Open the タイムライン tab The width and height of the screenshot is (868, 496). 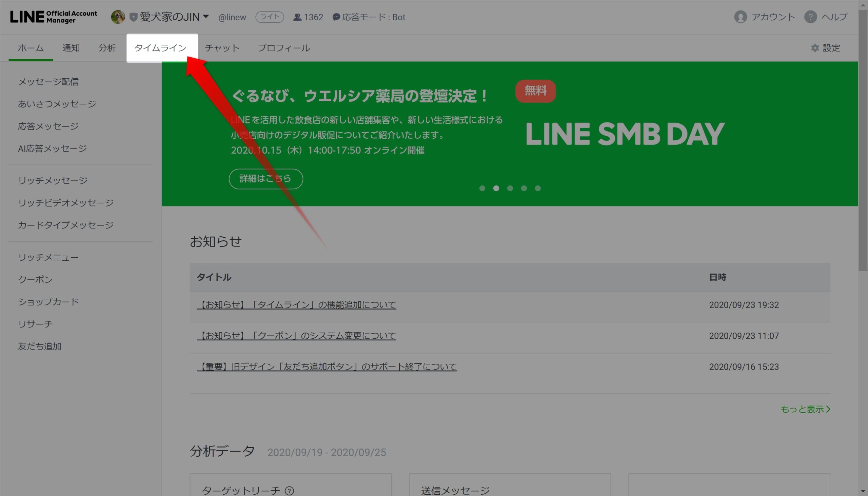(160, 48)
